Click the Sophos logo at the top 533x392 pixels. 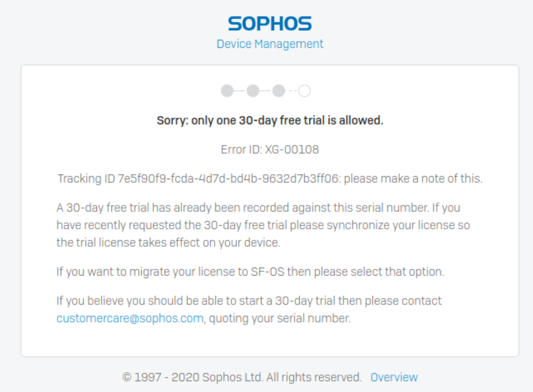tap(269, 23)
